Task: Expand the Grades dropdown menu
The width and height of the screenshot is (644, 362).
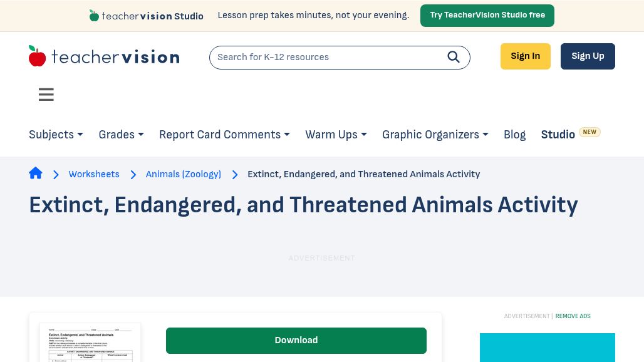Action: click(121, 135)
